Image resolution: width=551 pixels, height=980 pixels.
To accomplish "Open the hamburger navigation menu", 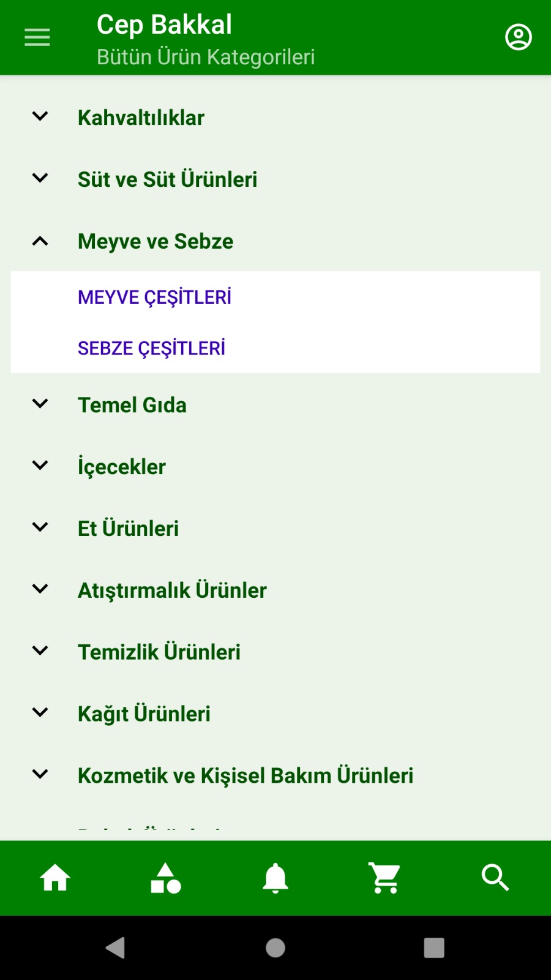I will [x=37, y=37].
